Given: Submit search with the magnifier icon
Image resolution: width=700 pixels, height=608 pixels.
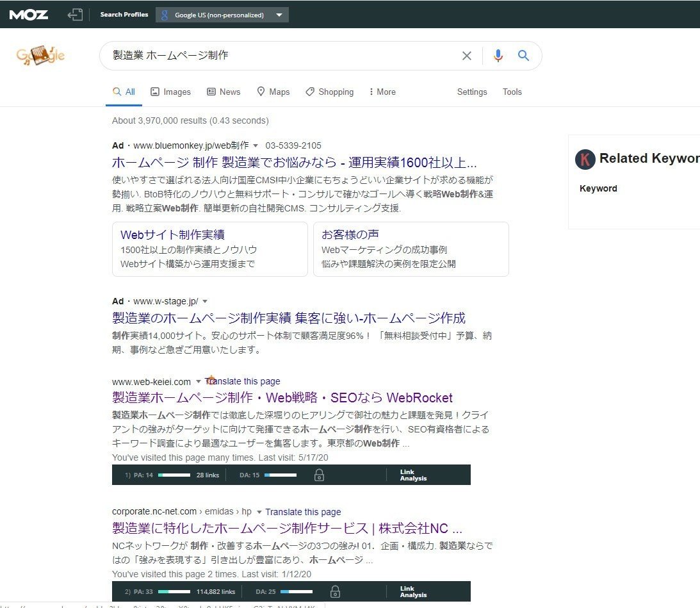Looking at the screenshot, I should [x=523, y=55].
